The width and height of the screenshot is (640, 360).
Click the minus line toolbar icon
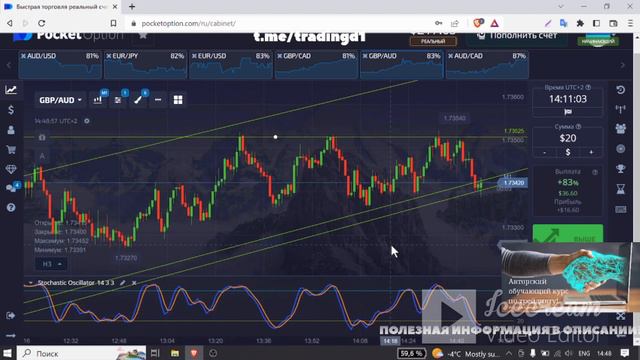click(x=158, y=100)
